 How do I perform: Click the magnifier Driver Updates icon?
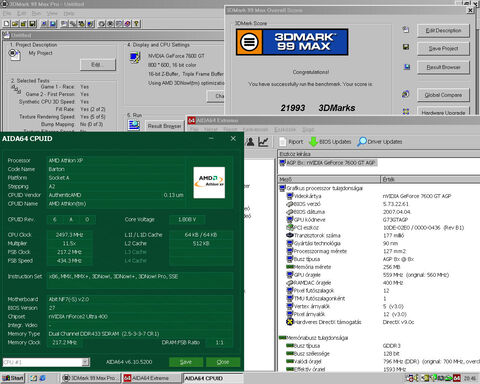click(x=361, y=142)
